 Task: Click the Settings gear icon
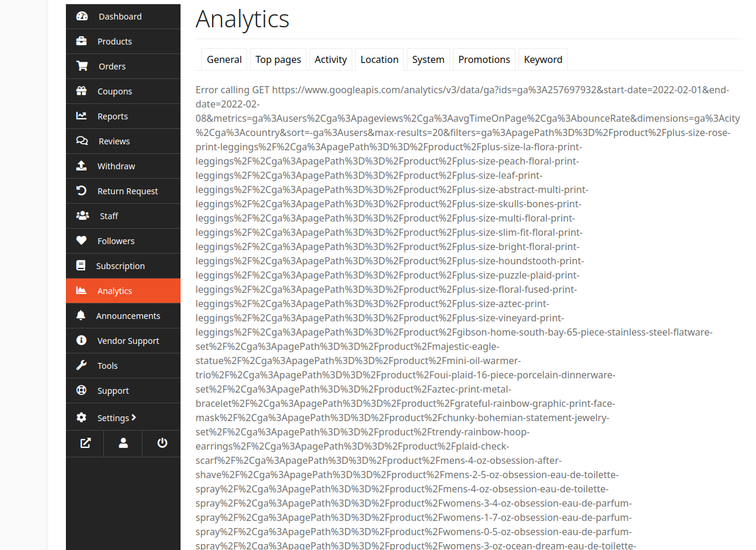click(x=81, y=418)
